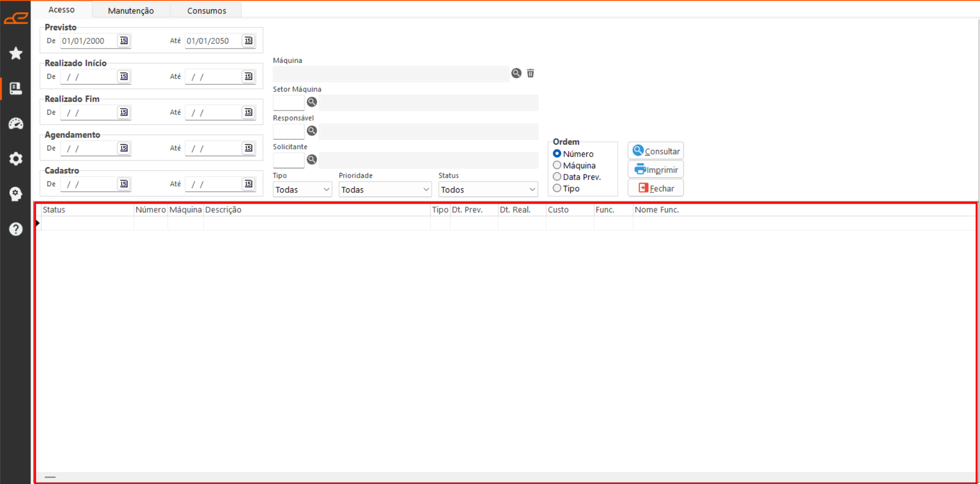The image size is (980, 484).
Task: Open Setor Máquina search lookup
Action: 311,102
